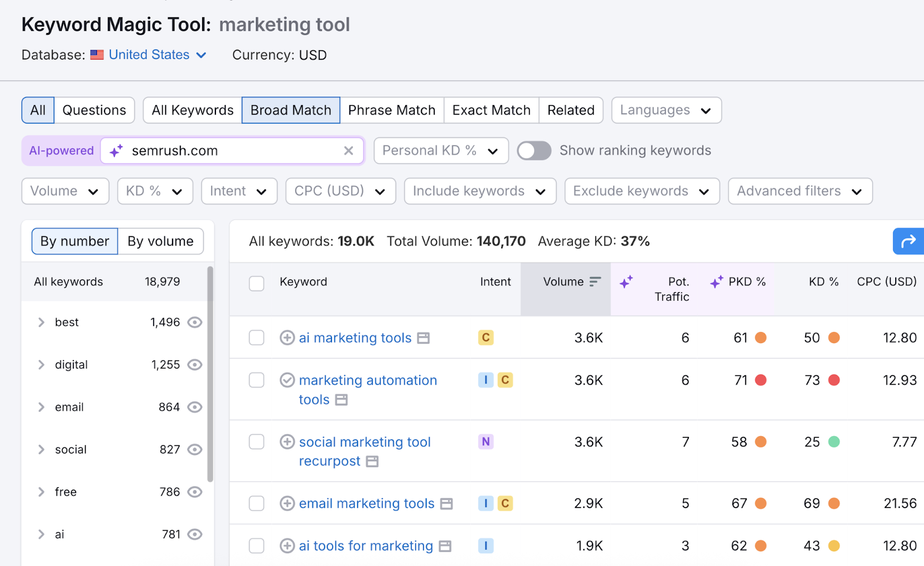Open the "ai marketing tools" keyword link
Viewport: 924px width, 566px height.
[355, 337]
